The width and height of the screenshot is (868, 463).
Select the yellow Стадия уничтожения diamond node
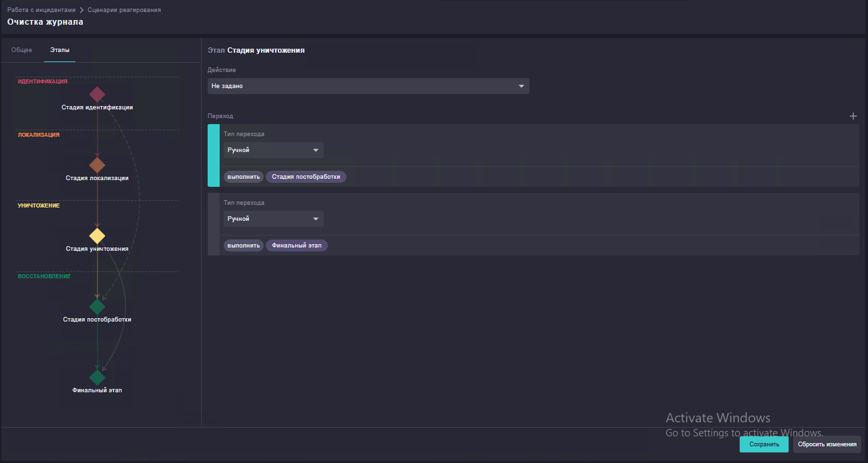click(x=97, y=236)
